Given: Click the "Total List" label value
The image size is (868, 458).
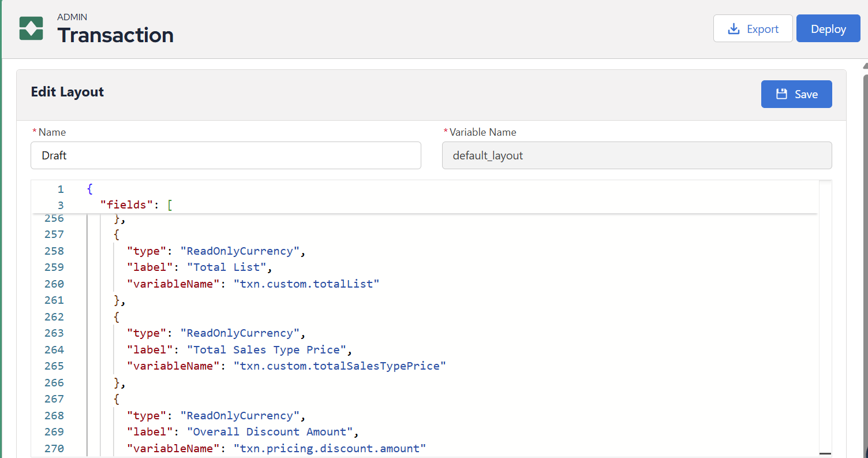Looking at the screenshot, I should pos(229,267).
